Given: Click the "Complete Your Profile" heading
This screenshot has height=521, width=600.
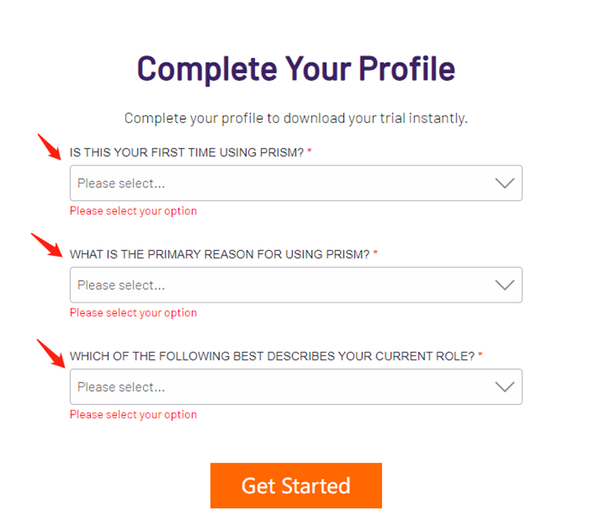Looking at the screenshot, I should tap(296, 68).
